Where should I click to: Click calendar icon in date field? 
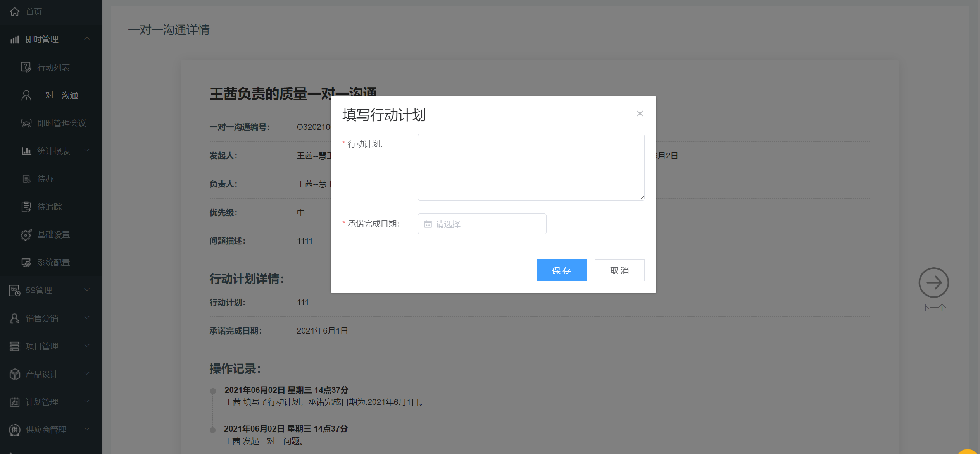click(x=428, y=224)
